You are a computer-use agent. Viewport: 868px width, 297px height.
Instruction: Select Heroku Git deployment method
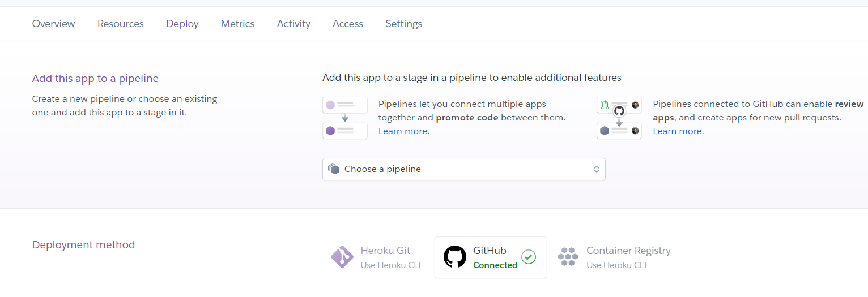point(385,257)
